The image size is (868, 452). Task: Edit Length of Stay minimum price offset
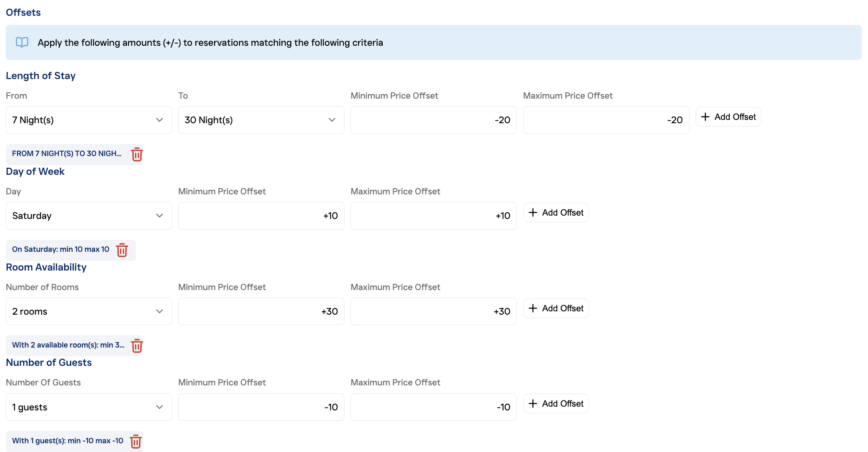(x=433, y=120)
